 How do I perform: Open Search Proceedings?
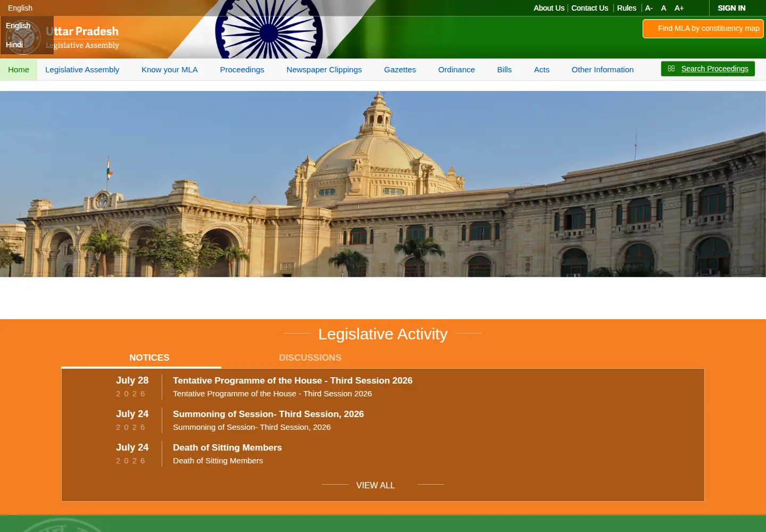tap(708, 69)
